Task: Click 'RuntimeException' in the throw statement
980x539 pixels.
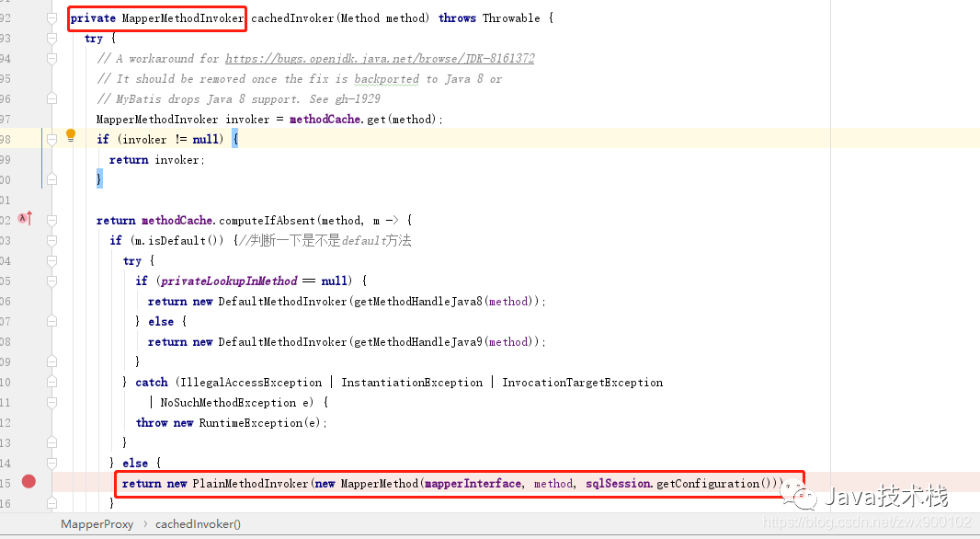Action: [251, 423]
